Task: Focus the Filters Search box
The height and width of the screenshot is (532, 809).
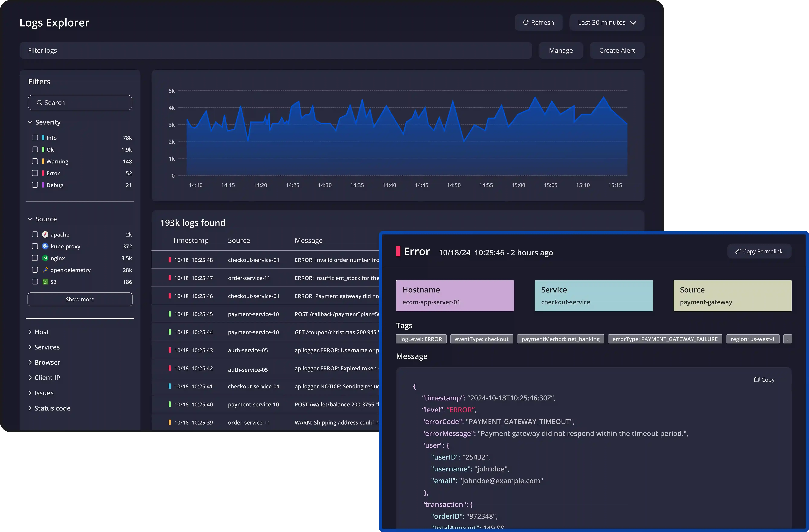Action: 80,103
